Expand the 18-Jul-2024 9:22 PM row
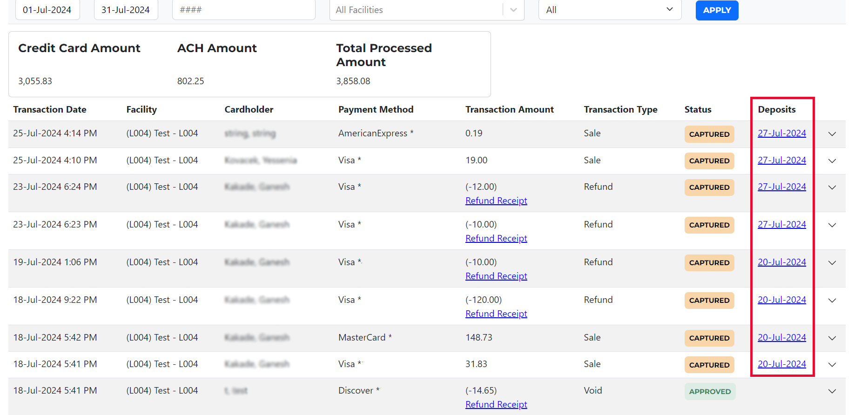The width and height of the screenshot is (868, 415). (x=832, y=301)
